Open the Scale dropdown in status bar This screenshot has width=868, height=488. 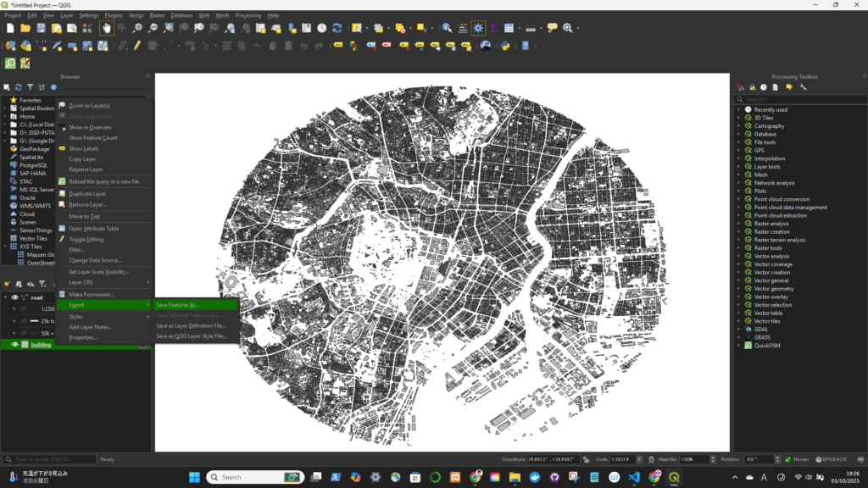640,459
